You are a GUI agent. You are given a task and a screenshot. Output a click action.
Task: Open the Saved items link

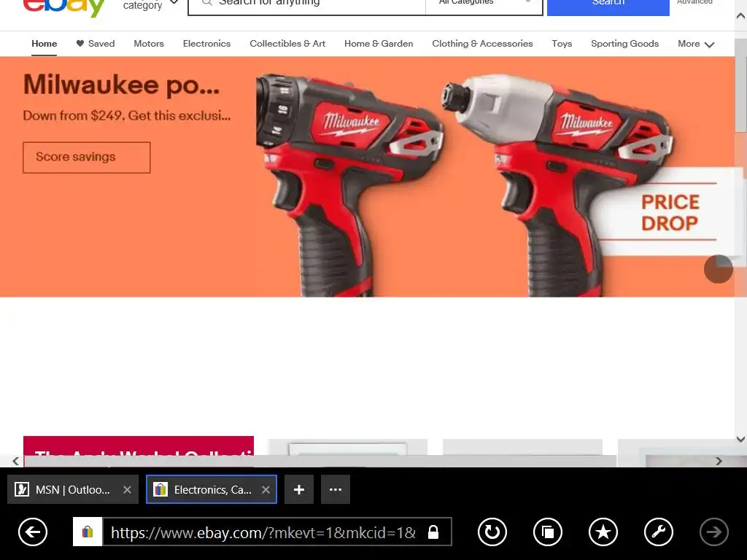[96, 43]
